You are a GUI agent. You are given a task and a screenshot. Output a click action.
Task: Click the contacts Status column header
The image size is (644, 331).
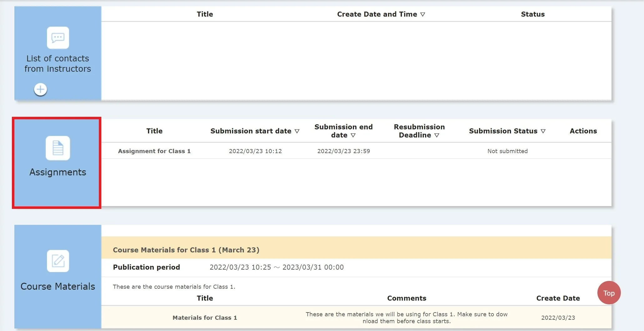(x=533, y=14)
